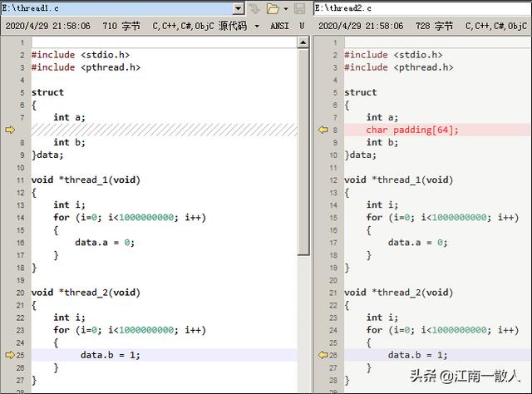Screen dimensions: 532x394
Task: Click the yellow arrow beside the hatched gap line
Action: point(10,130)
